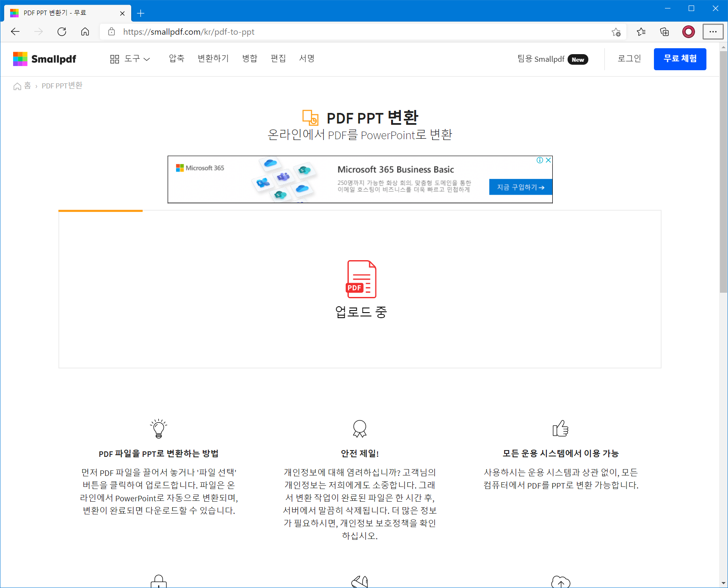Click heading 안전 제일!
728x588 pixels.
360,453
